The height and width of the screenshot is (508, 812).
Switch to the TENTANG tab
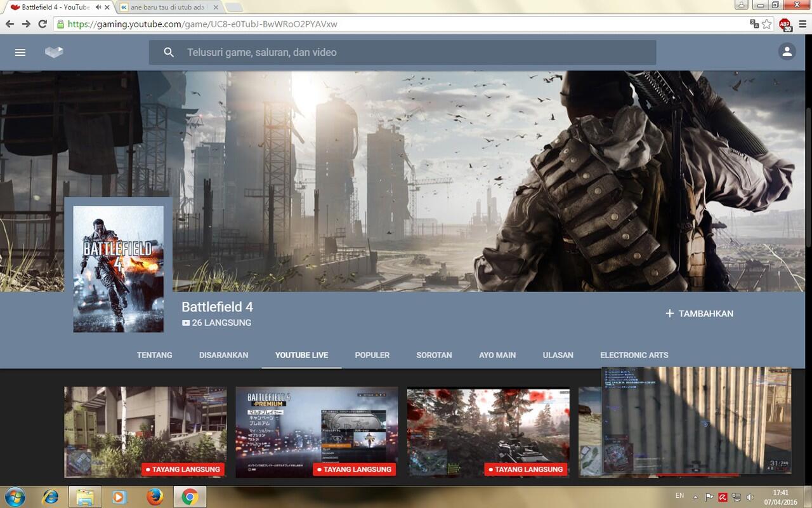coord(154,355)
